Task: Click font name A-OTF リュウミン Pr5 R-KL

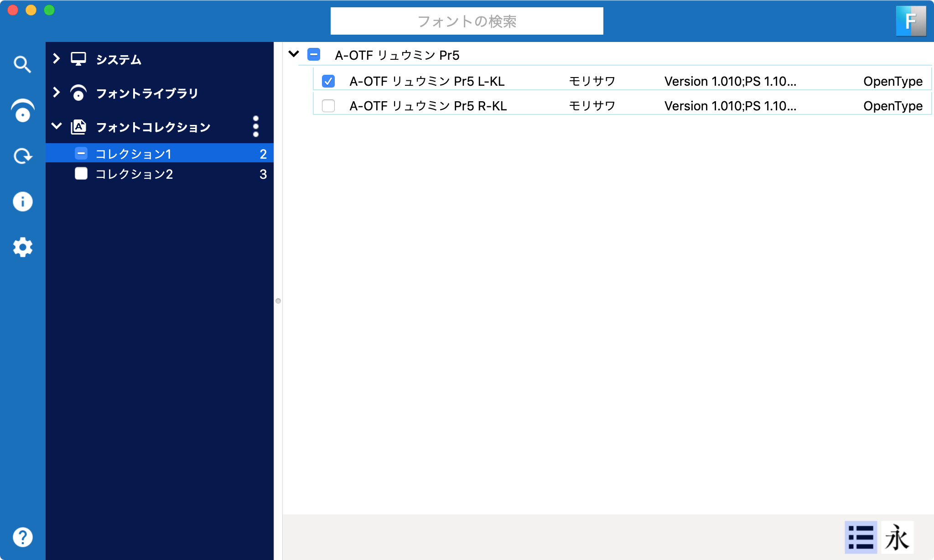Action: (428, 106)
